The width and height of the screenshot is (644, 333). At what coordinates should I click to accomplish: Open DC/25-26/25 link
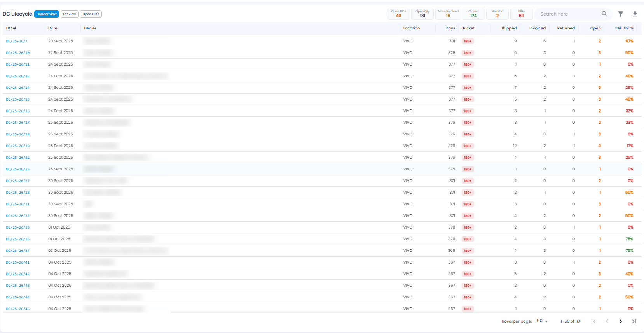18,169
